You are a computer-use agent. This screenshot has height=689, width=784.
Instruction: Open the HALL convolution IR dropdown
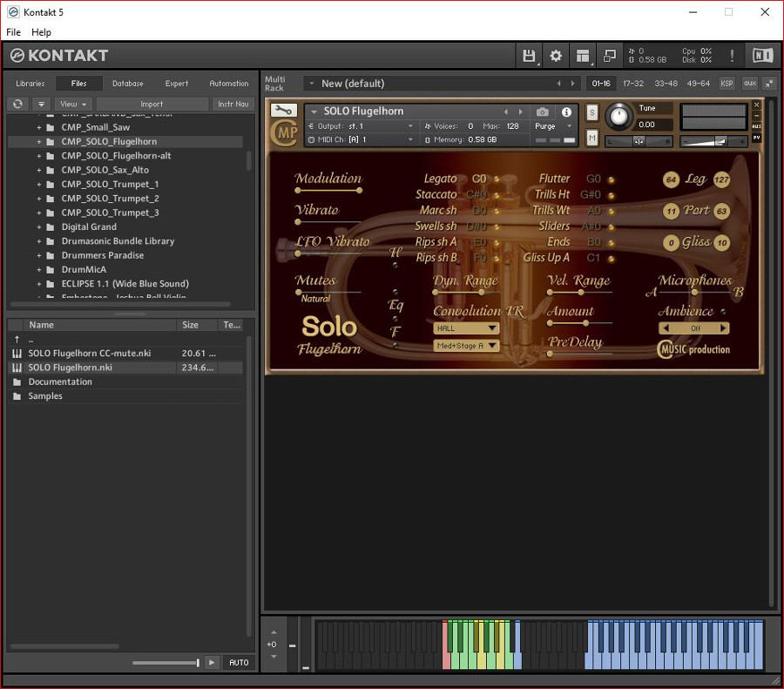point(466,328)
